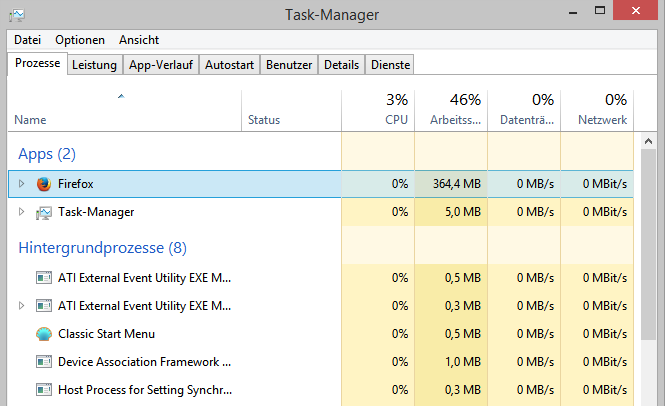Click Host Process for Setting Synchronization icon
The image size is (665, 406).
(43, 389)
